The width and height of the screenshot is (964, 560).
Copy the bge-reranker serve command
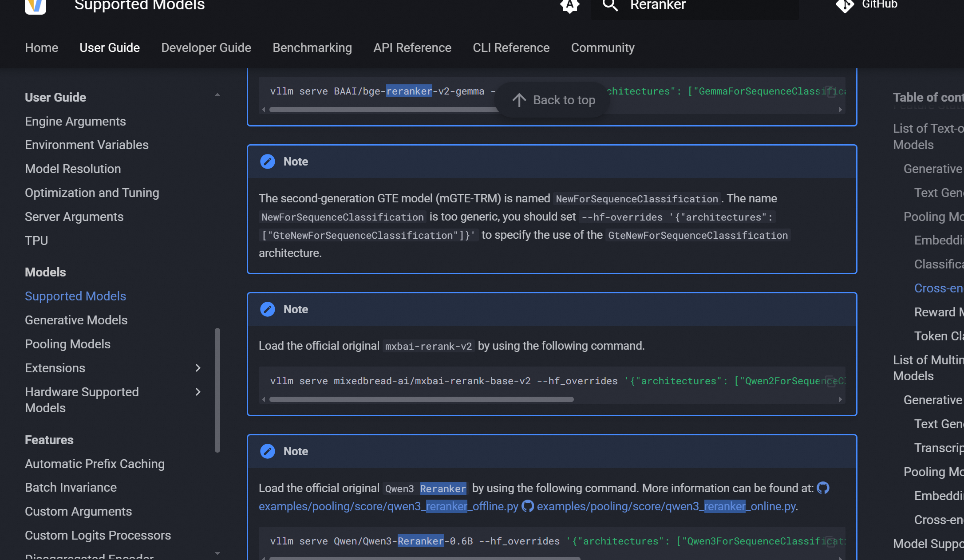tap(831, 92)
